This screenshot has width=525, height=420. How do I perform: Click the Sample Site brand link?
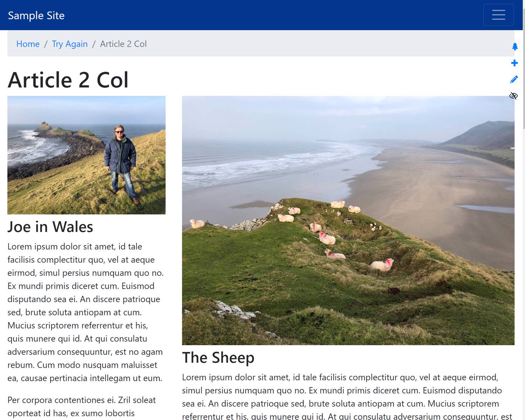click(36, 15)
